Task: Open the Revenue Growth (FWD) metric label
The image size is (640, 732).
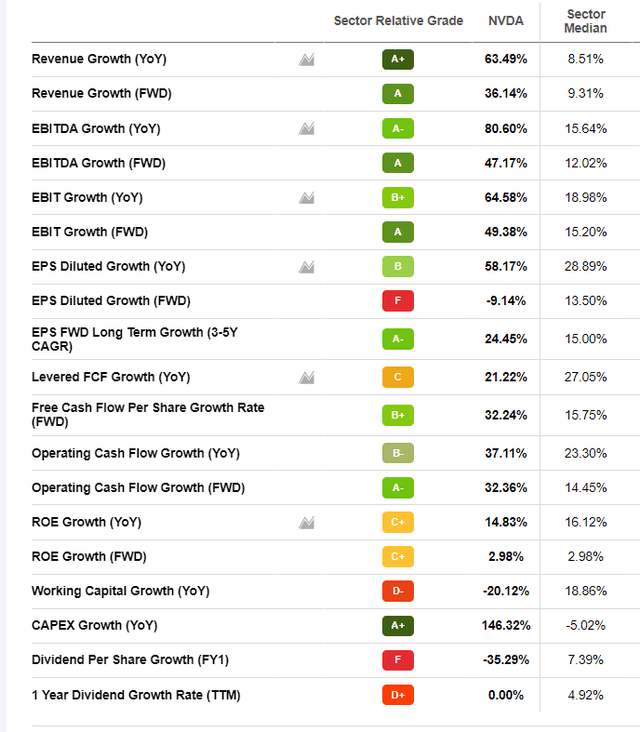Action: (99, 93)
